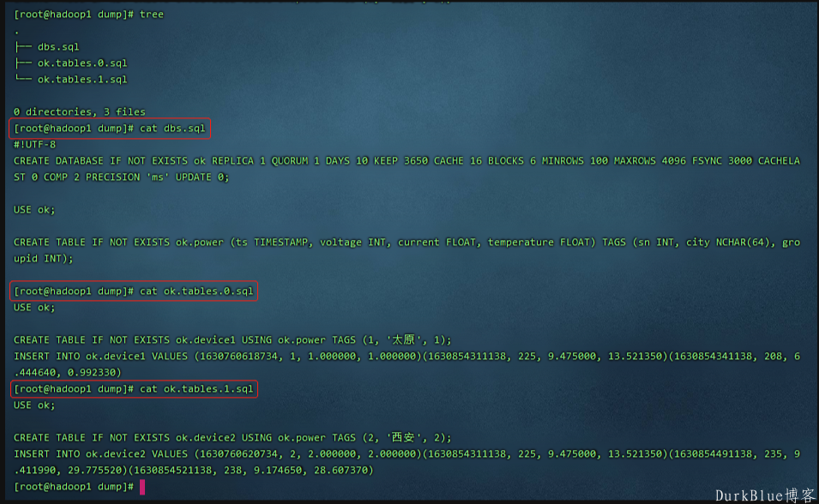The image size is (819, 504).
Task: Click the DurkBlue blog watermark
Action: pyautogui.click(x=764, y=495)
